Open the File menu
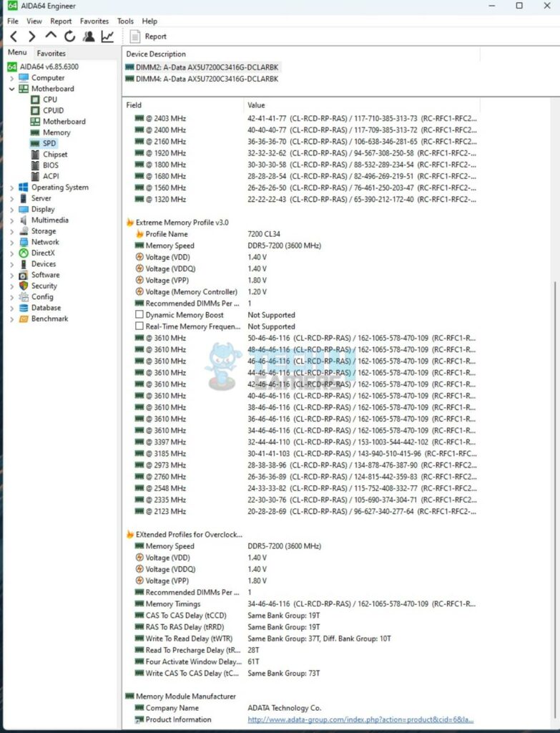Screen dimensions: 560x733 point(13,21)
